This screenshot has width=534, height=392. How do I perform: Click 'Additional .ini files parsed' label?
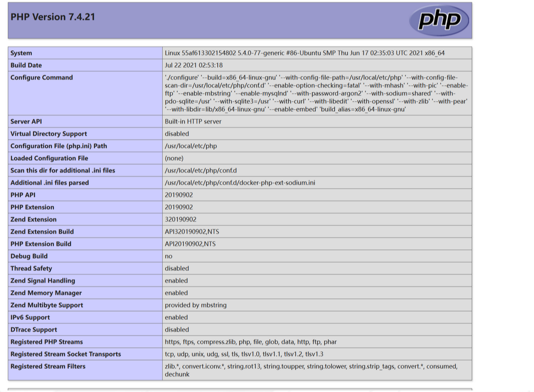click(x=49, y=183)
